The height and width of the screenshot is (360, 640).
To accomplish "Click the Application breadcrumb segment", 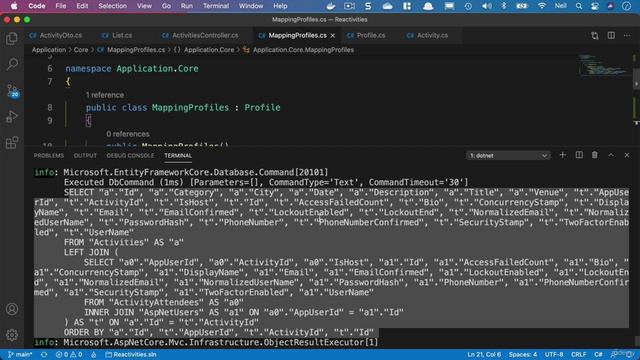I will [x=49, y=50].
